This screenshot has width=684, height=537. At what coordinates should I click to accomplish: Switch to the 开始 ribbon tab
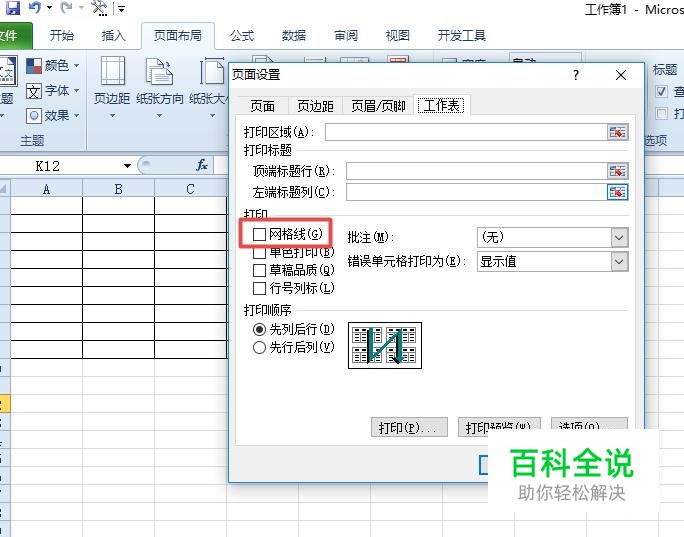point(62,35)
